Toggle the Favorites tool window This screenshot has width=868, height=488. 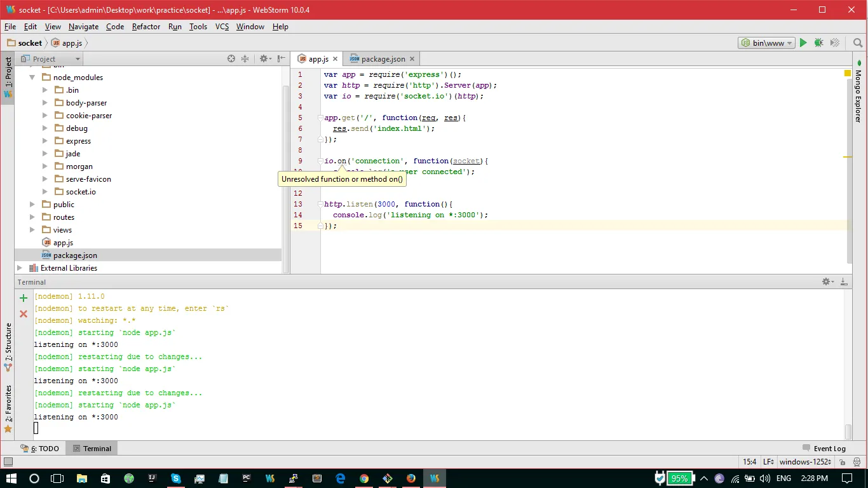tap(8, 407)
